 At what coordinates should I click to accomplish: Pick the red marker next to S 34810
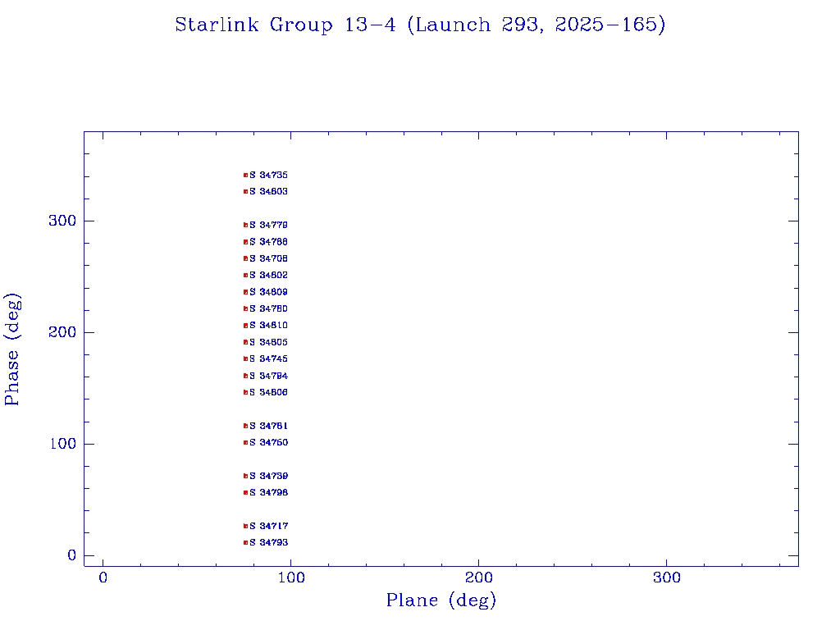click(x=245, y=326)
